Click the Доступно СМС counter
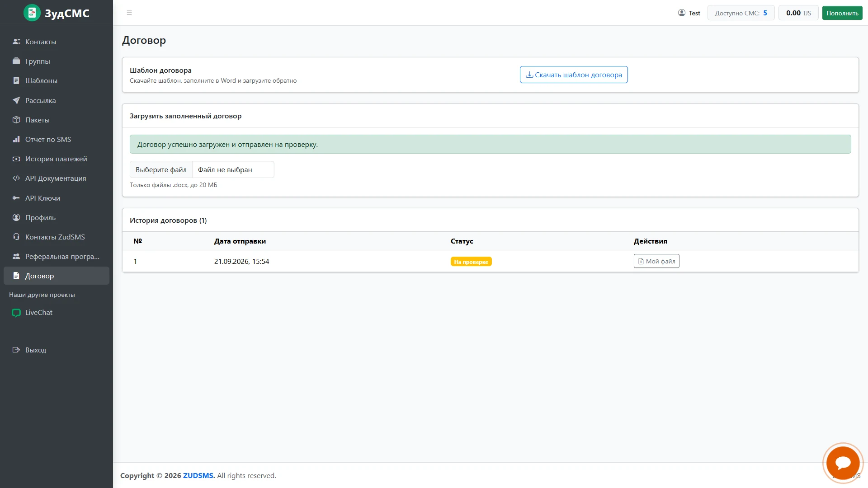The height and width of the screenshot is (488, 868). (741, 13)
